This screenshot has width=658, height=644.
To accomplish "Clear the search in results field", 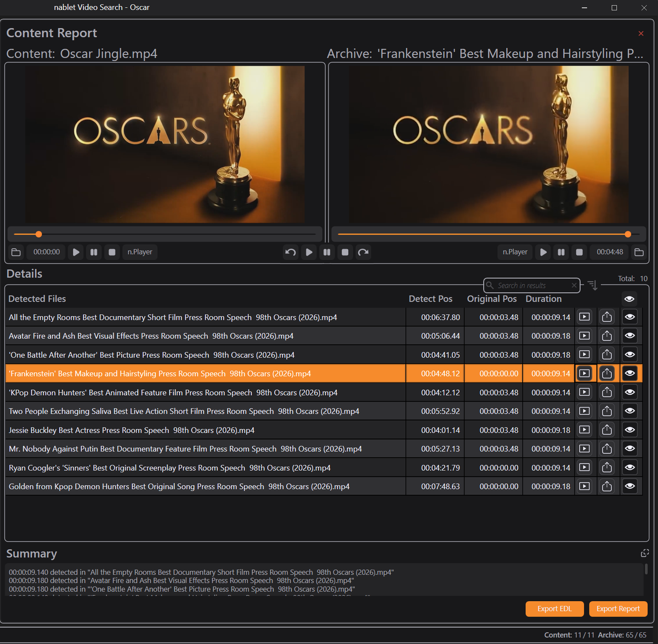I will tap(574, 286).
